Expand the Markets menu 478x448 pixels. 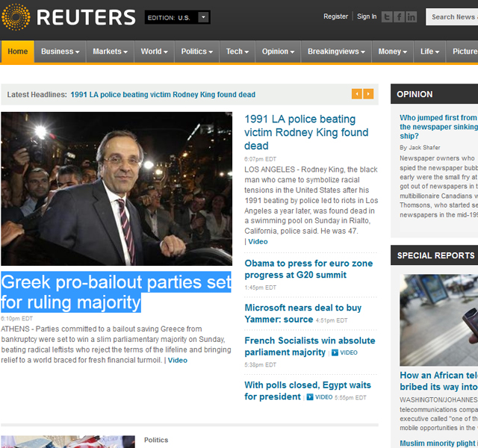click(x=110, y=52)
